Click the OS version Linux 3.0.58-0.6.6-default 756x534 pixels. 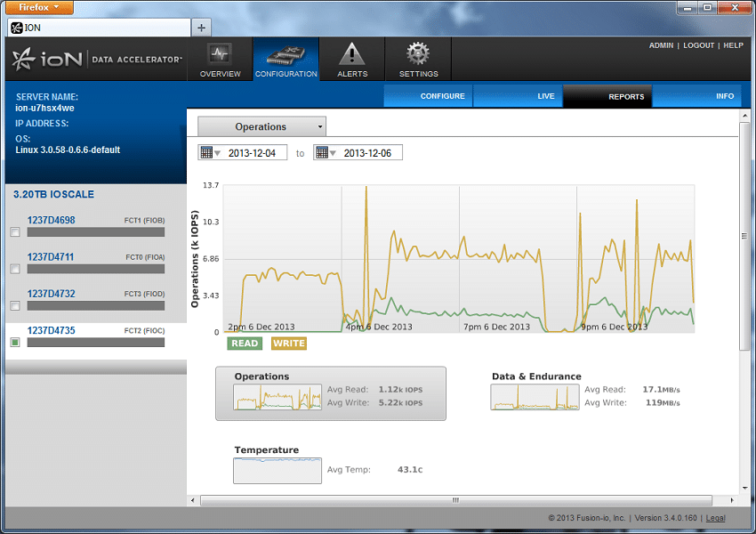coord(68,150)
